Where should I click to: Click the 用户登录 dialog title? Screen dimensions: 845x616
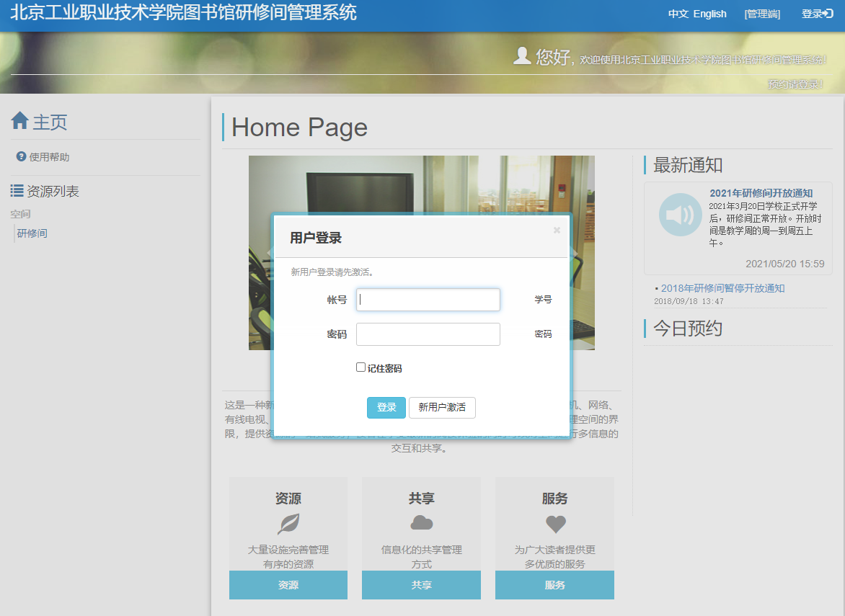(316, 238)
